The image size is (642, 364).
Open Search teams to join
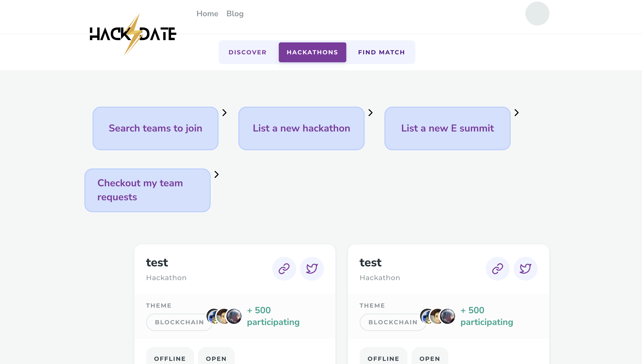[155, 128]
